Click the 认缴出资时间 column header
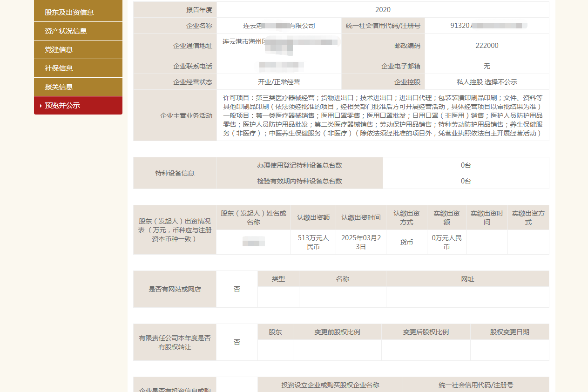The image size is (588, 392). [x=361, y=217]
